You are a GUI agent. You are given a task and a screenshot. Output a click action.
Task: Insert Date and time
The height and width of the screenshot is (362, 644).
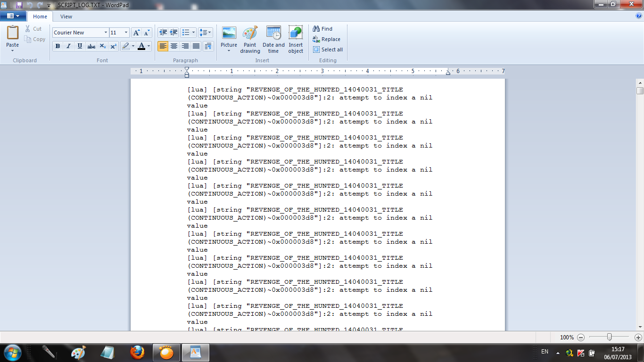(273, 34)
